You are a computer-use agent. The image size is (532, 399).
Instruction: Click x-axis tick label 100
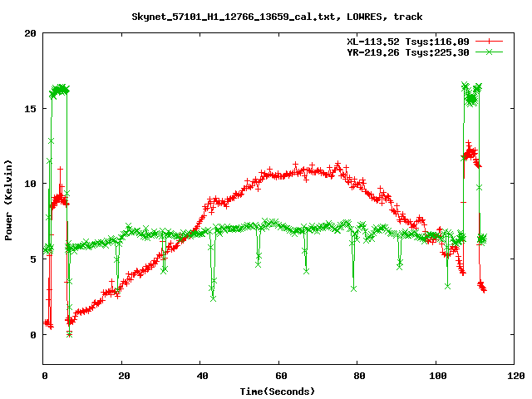[x=438, y=376]
